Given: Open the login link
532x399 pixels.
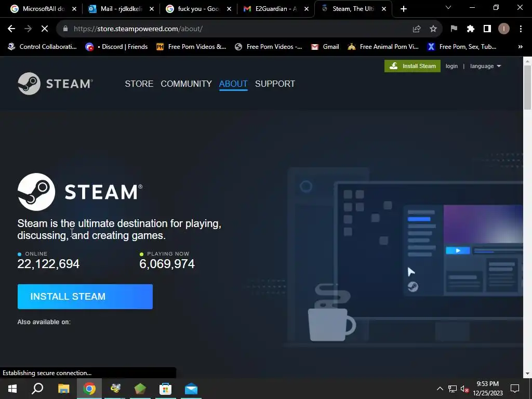Looking at the screenshot, I should click(451, 66).
